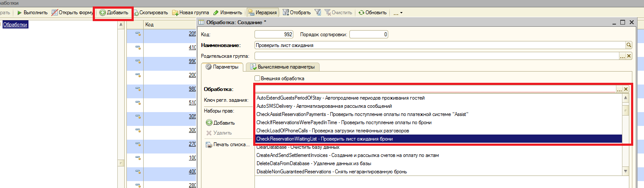Click Открыть форму in toolbar
This screenshot has height=188, width=644.
pyautogui.click(x=72, y=13)
